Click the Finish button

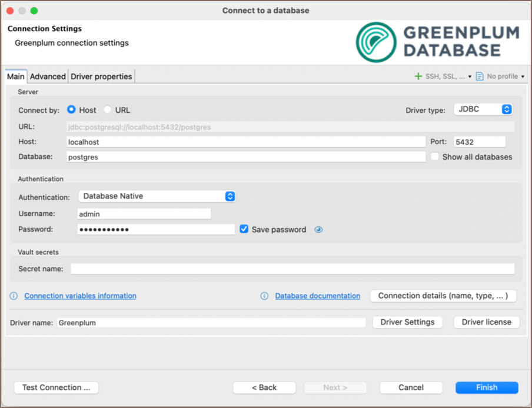pos(487,387)
